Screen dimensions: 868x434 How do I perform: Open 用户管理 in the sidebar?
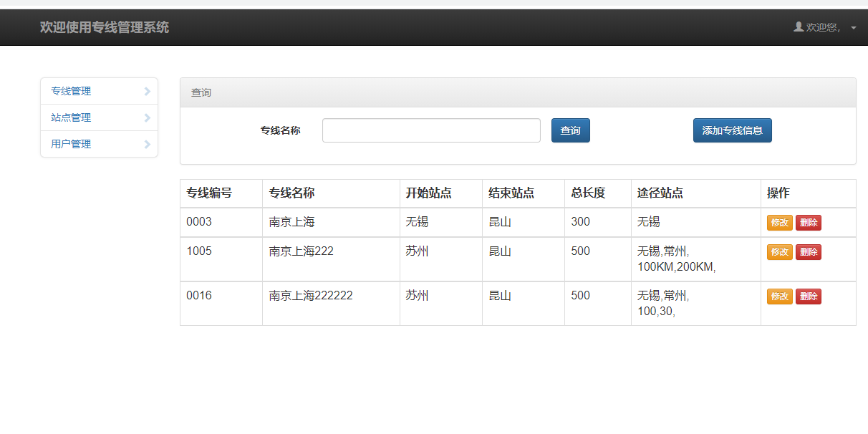[x=99, y=144]
